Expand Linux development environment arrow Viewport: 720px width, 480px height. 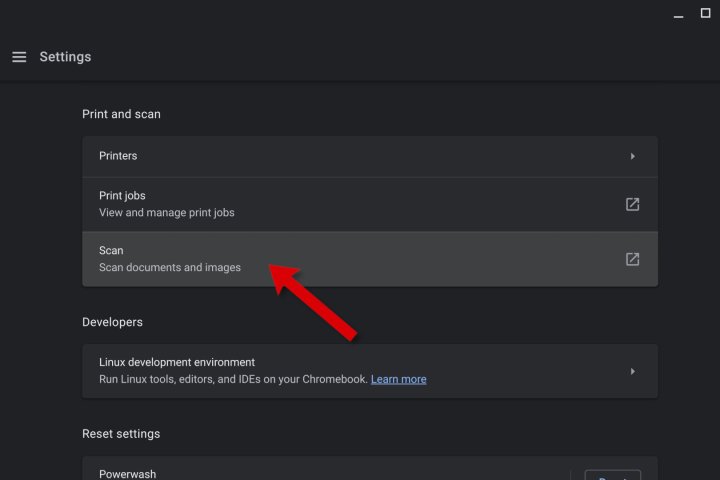633,371
